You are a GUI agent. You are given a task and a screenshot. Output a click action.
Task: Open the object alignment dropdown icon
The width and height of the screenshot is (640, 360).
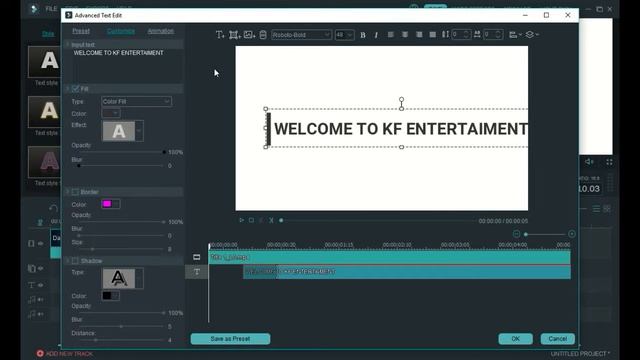(x=515, y=35)
